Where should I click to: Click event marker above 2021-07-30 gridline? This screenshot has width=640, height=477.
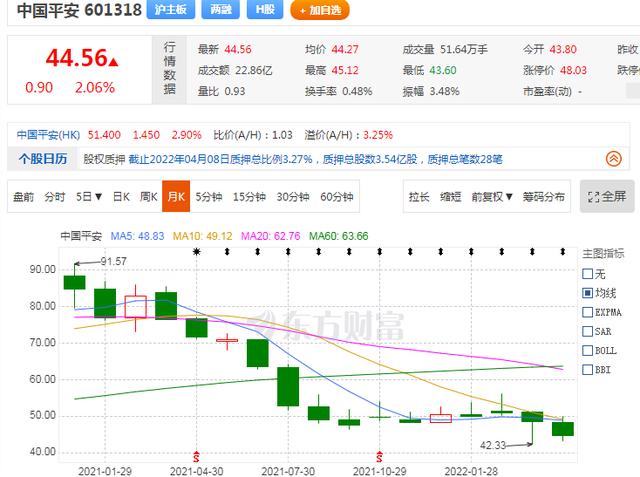[x=288, y=252]
